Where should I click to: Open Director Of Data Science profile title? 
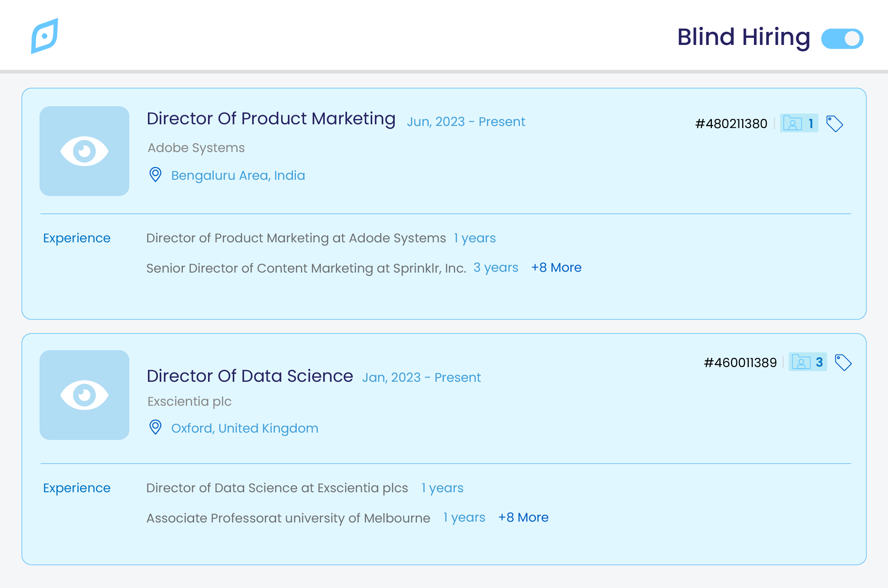click(x=250, y=376)
